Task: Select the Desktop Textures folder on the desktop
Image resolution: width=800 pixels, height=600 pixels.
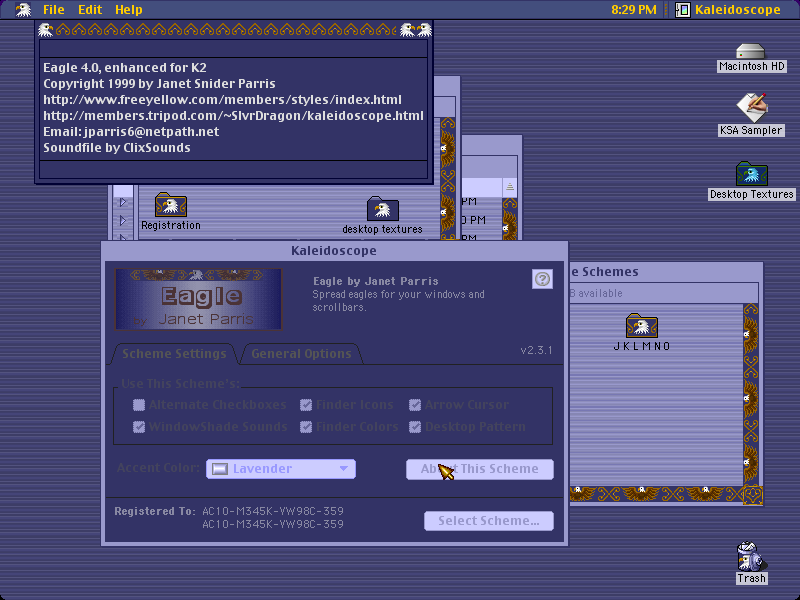Action: click(752, 174)
